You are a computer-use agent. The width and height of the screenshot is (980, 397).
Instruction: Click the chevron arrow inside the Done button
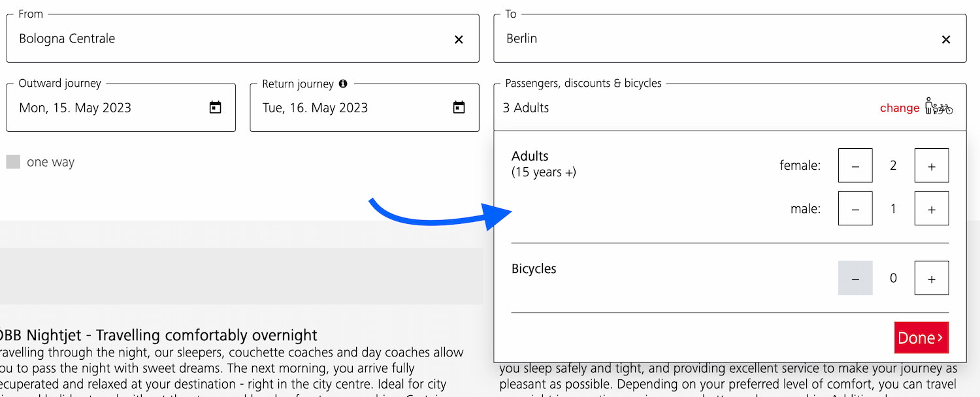[939, 338]
